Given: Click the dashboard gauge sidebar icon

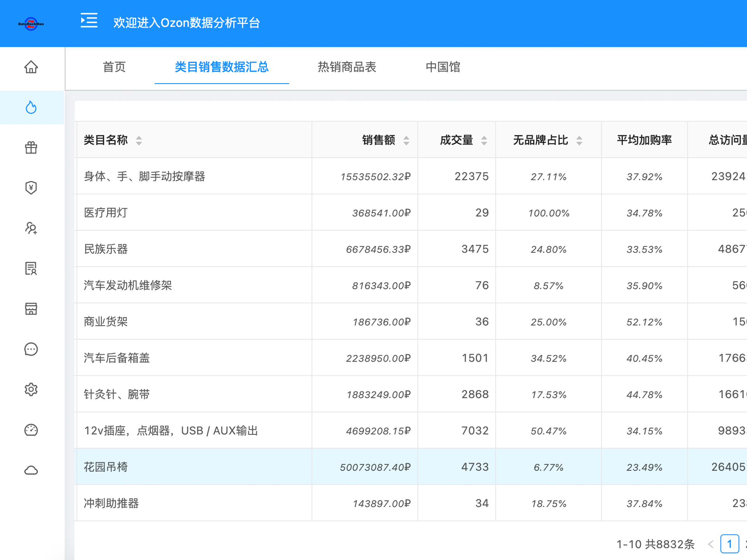Looking at the screenshot, I should (31, 430).
